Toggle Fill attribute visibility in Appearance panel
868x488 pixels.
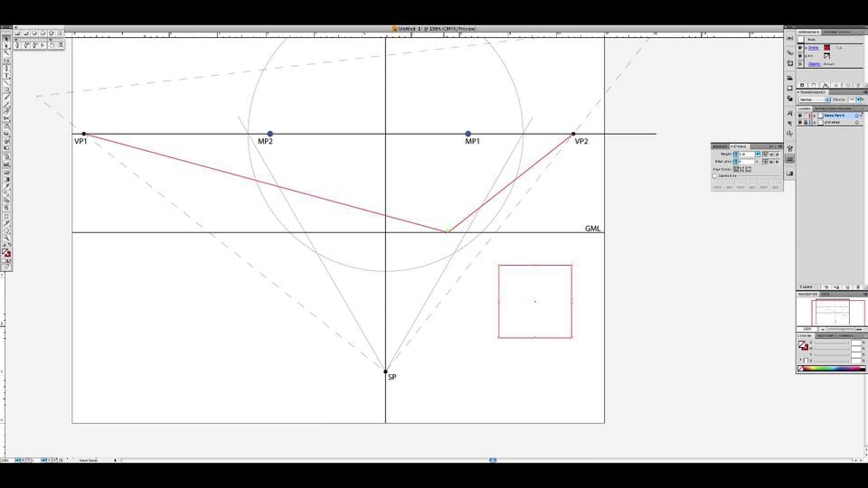coord(800,56)
